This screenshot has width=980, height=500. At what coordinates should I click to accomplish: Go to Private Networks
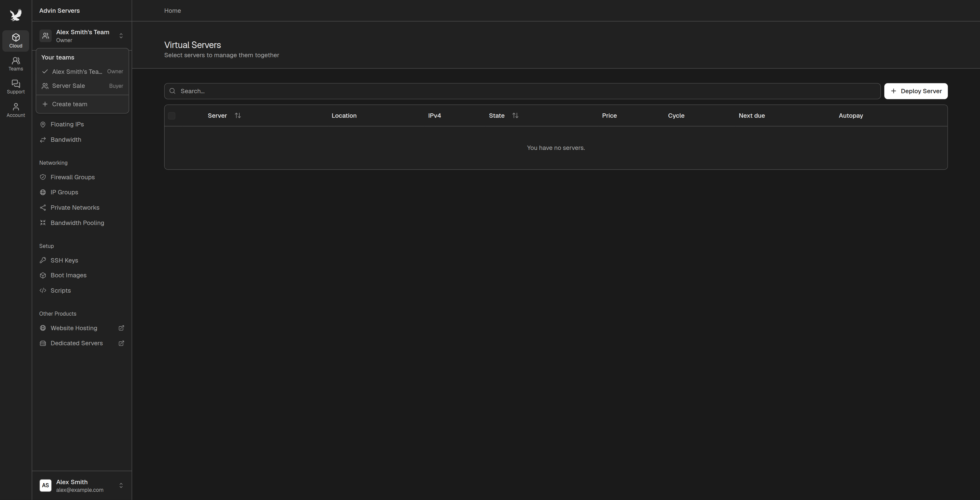click(x=82, y=208)
